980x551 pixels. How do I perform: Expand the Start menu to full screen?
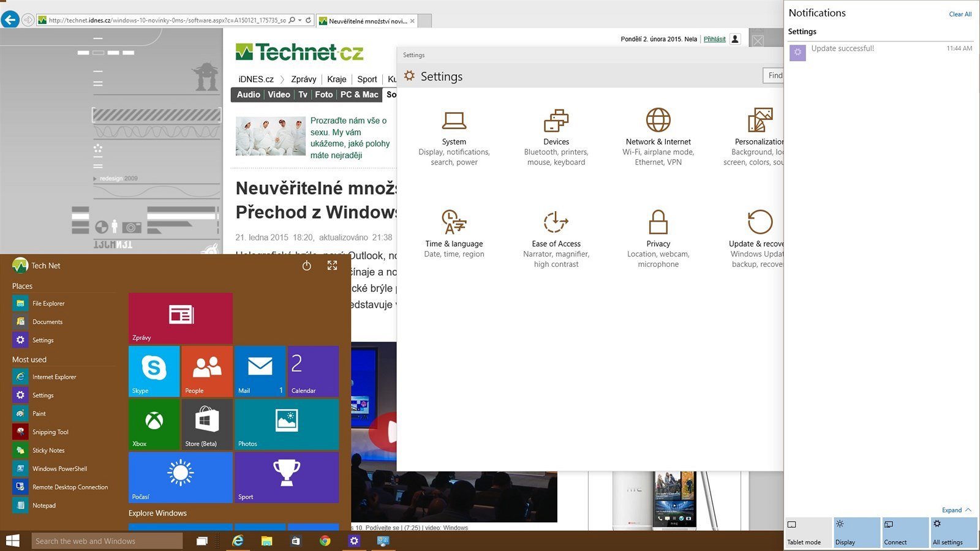(332, 266)
